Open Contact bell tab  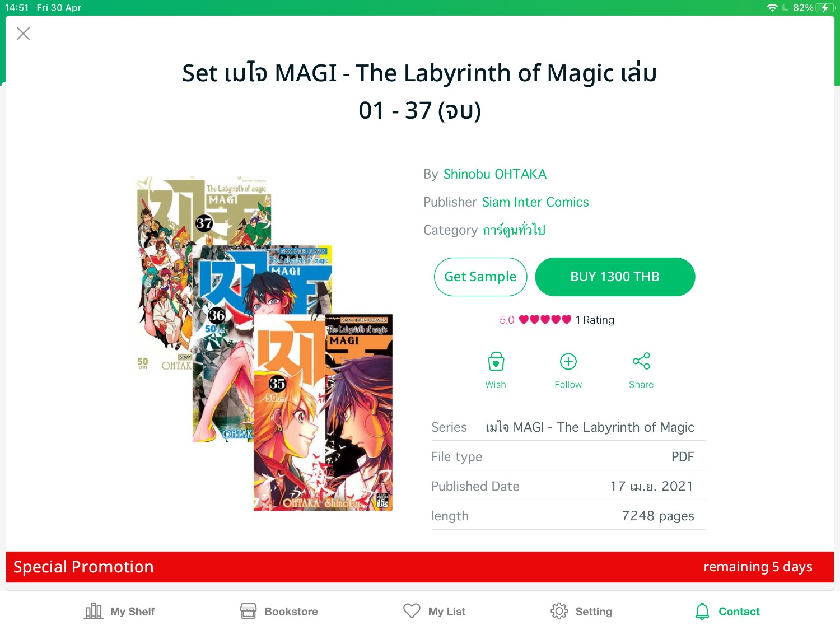pos(727,611)
